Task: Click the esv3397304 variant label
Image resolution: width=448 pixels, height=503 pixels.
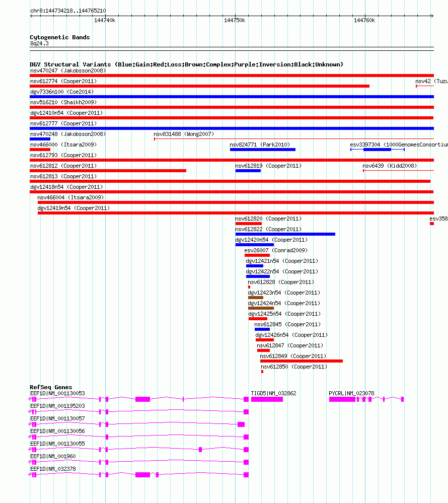Action: (399, 145)
